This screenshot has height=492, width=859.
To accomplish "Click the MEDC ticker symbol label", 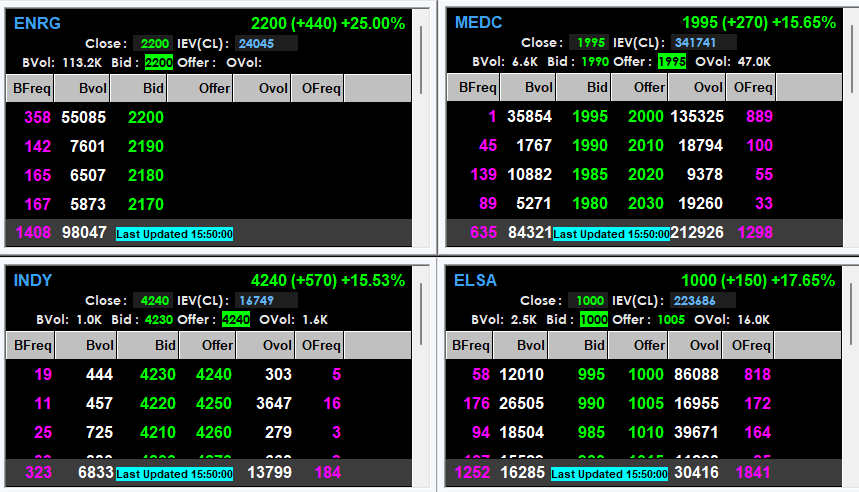I will point(479,23).
